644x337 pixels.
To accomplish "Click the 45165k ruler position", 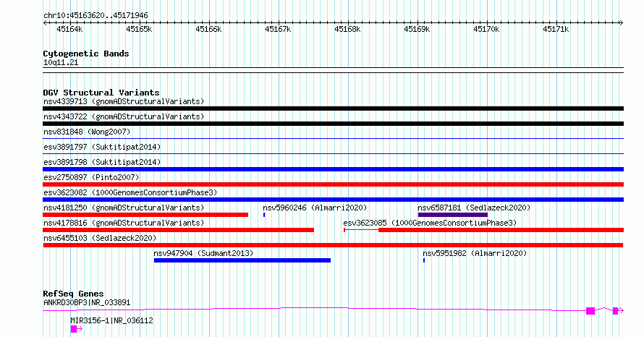I will click(139, 29).
